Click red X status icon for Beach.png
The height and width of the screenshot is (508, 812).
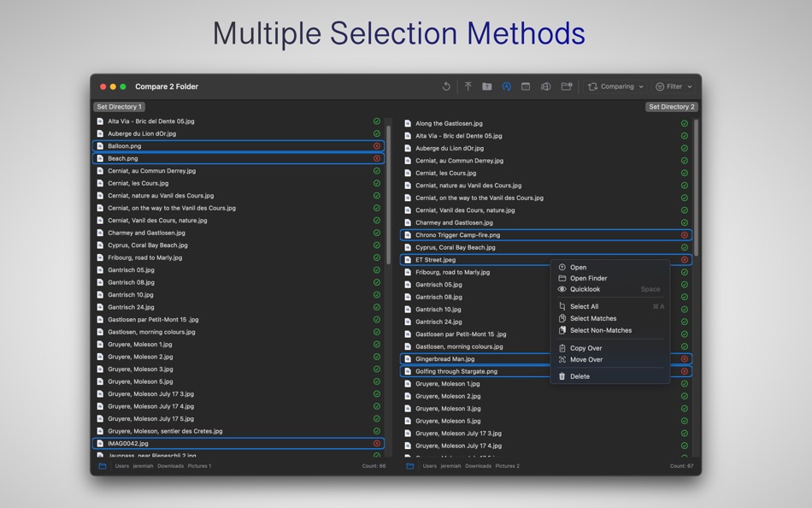[x=377, y=158]
